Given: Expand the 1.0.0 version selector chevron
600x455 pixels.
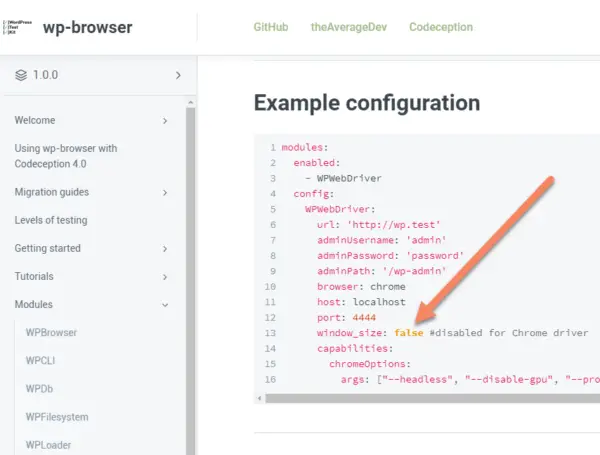Looking at the screenshot, I should tap(178, 75).
